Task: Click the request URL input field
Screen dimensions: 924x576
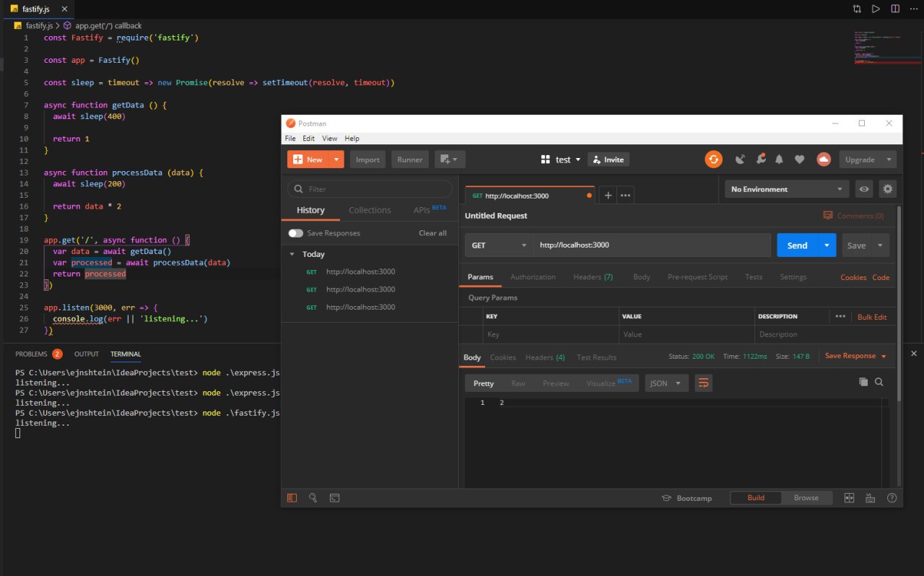Action: click(x=653, y=245)
